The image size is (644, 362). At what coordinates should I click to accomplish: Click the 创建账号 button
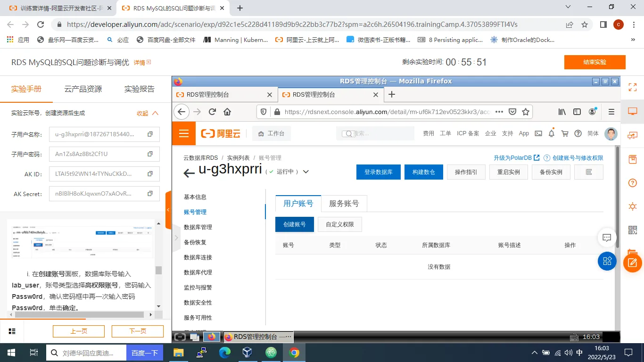295,224
